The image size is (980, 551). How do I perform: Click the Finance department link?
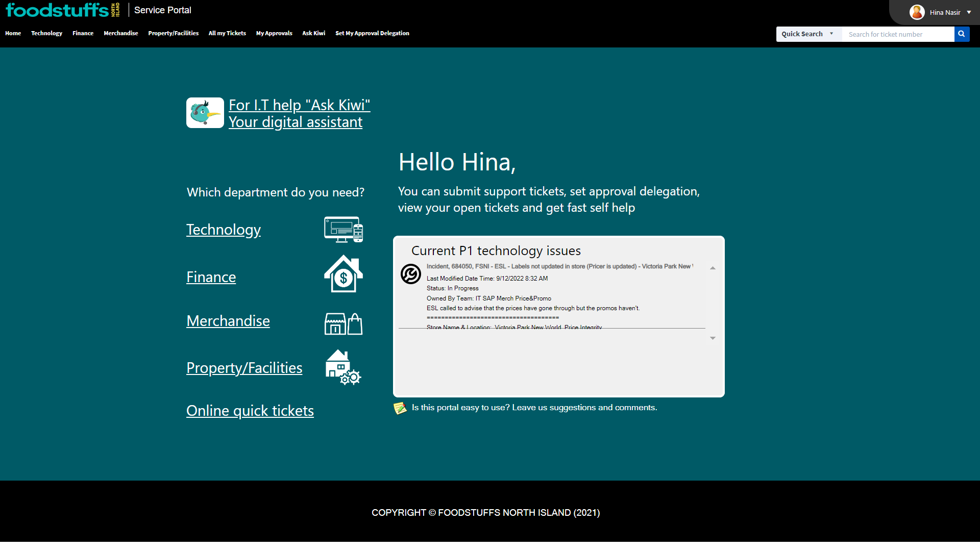click(211, 277)
